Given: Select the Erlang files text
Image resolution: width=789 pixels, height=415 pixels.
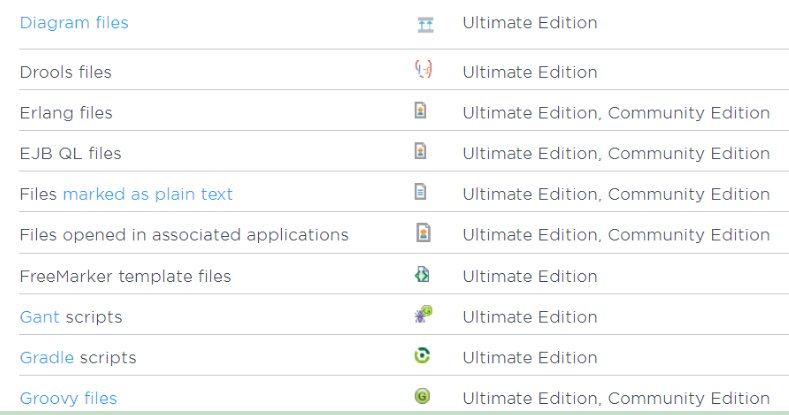Looking at the screenshot, I should (66, 113).
